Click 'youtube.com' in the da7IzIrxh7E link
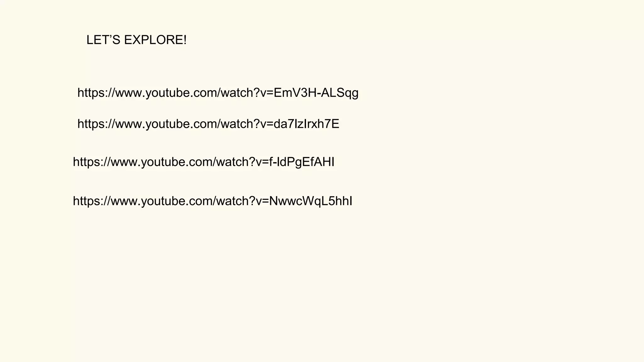Image resolution: width=644 pixels, height=362 pixels. [x=181, y=124]
